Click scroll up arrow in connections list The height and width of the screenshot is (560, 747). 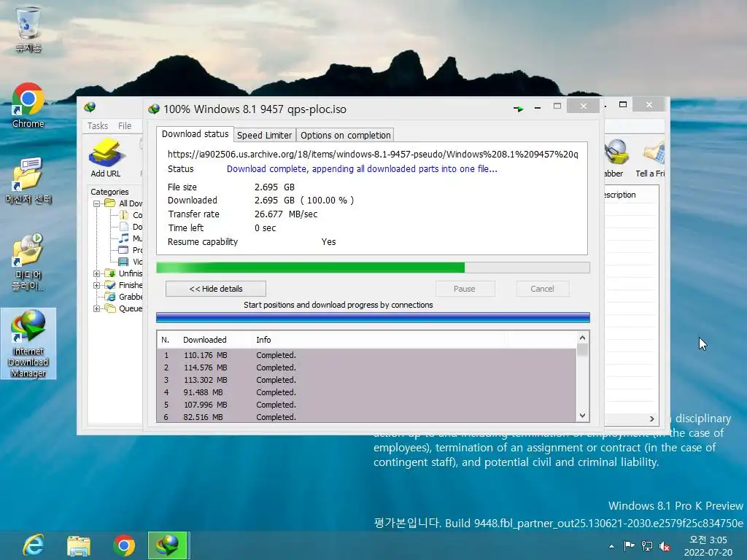click(582, 338)
